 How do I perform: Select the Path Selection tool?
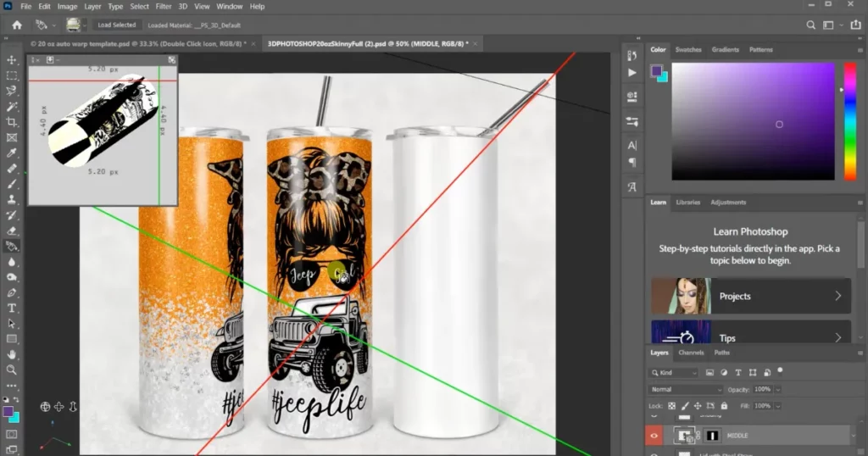pyautogui.click(x=12, y=324)
